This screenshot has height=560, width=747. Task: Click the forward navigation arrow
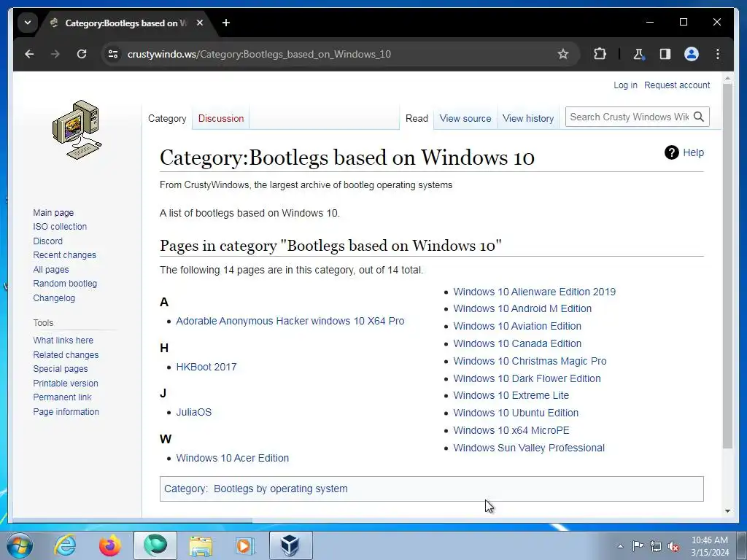[55, 54]
